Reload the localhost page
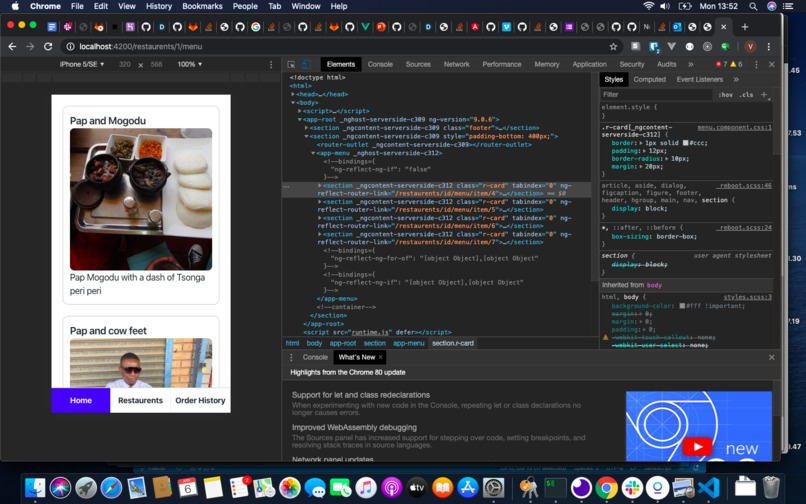The image size is (806, 504). click(48, 46)
